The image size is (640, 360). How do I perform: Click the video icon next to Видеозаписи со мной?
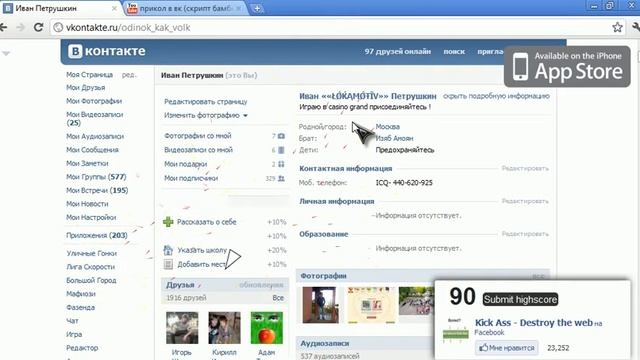(281, 150)
